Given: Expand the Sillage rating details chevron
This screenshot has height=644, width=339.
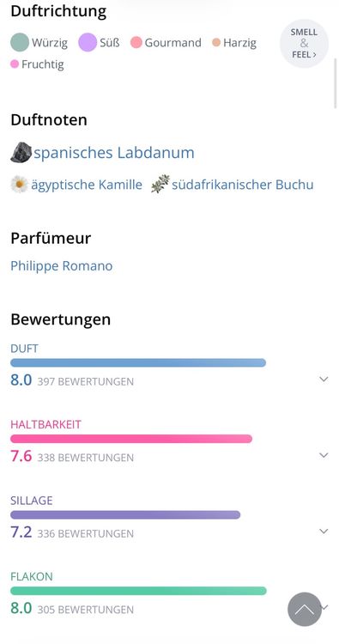Looking at the screenshot, I should point(324,531).
